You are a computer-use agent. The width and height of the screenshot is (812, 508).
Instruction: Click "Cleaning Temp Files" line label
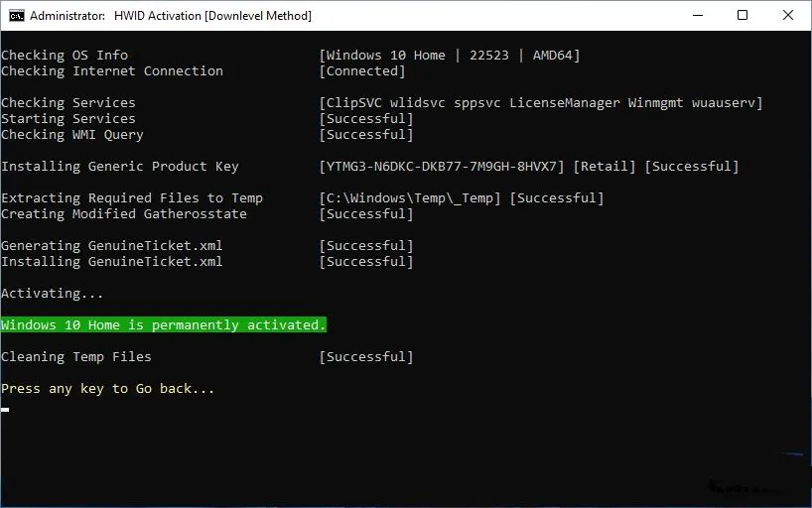pos(76,357)
